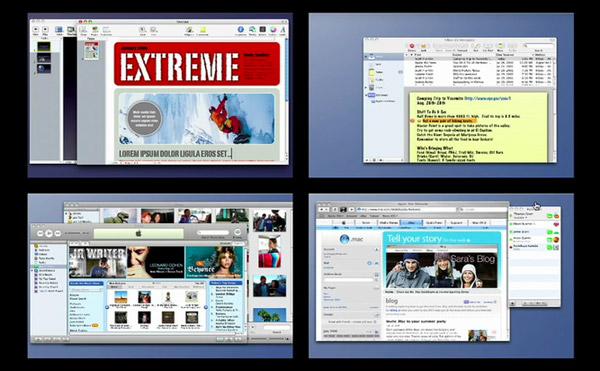Open the Support tab on Apple site
600x371 pixels.
pyautogui.click(x=457, y=222)
